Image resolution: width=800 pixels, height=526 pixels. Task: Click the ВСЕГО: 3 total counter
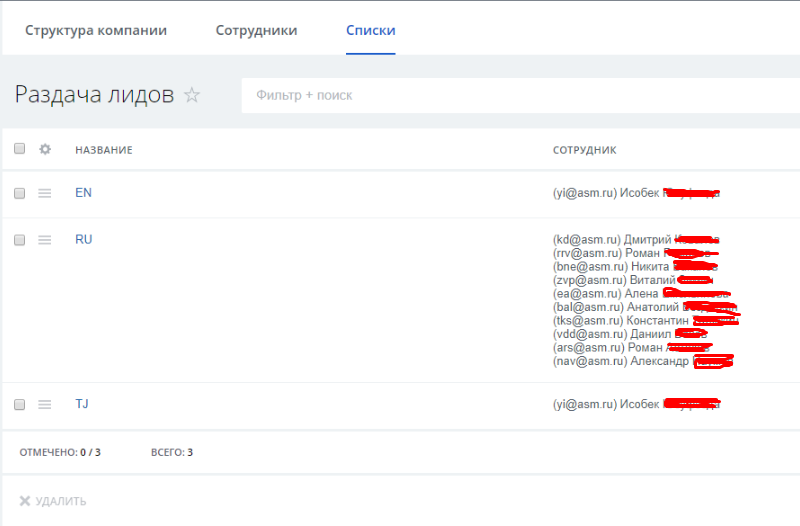tap(172, 452)
